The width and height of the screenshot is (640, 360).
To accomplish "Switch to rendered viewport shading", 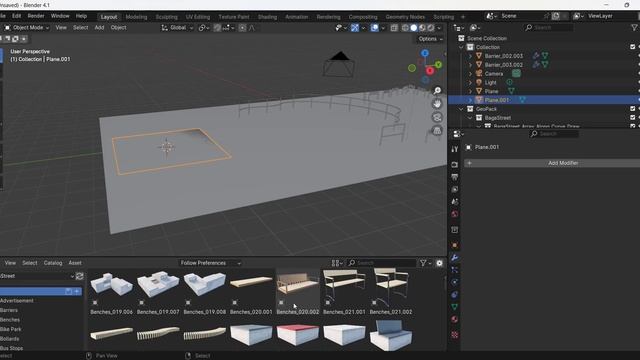I will pyautogui.click(x=431, y=28).
